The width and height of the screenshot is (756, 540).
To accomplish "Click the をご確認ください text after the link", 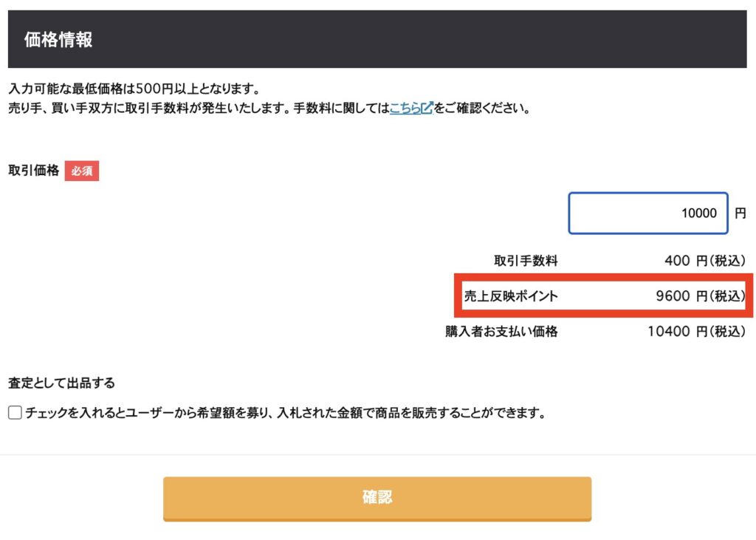I will (x=482, y=108).
